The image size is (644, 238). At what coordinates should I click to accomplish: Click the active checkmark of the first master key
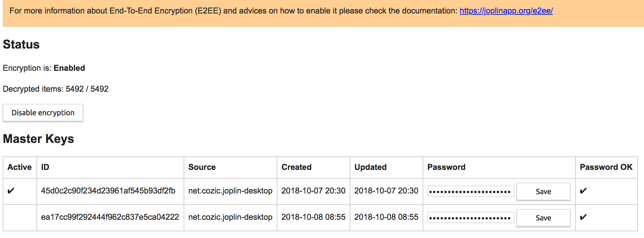(11, 191)
